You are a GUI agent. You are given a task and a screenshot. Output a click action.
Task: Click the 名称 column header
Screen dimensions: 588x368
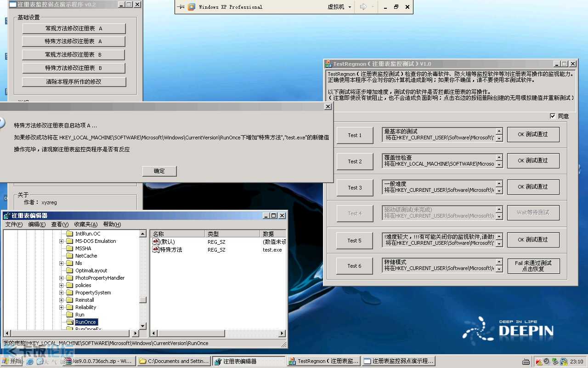[178, 234]
